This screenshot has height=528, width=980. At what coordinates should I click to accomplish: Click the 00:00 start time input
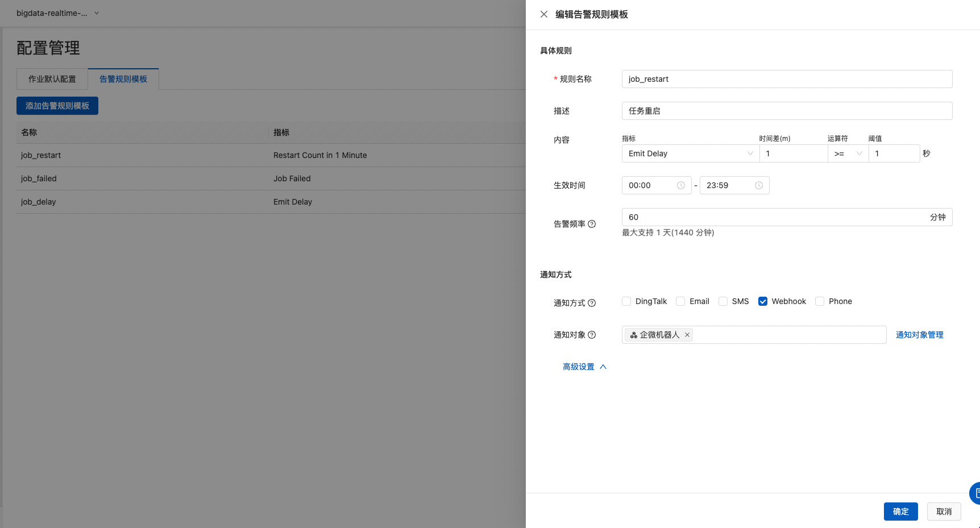(x=657, y=185)
